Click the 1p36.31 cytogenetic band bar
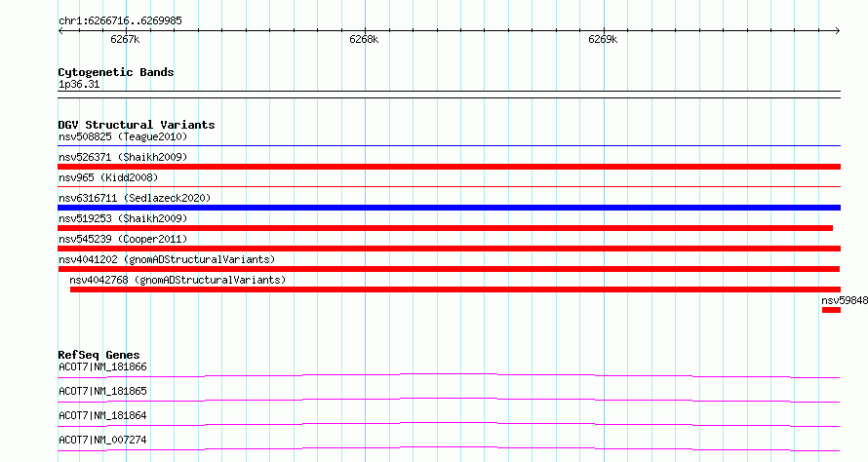This screenshot has height=462, width=868. [x=449, y=95]
